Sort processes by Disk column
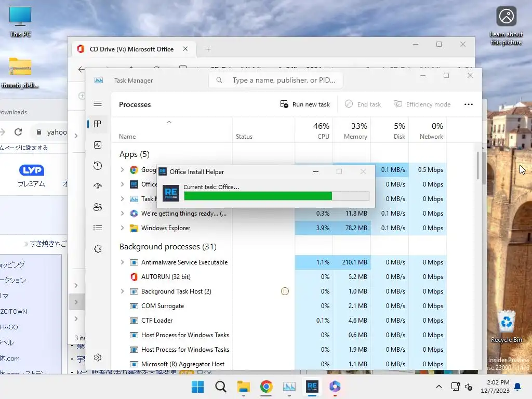532x399 pixels. pos(390,130)
